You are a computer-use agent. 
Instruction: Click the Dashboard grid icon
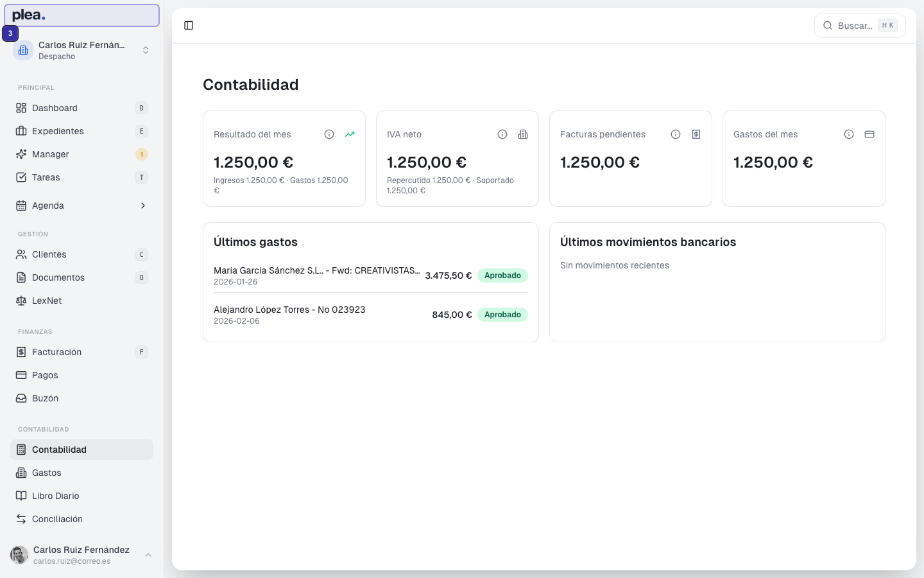pyautogui.click(x=21, y=108)
